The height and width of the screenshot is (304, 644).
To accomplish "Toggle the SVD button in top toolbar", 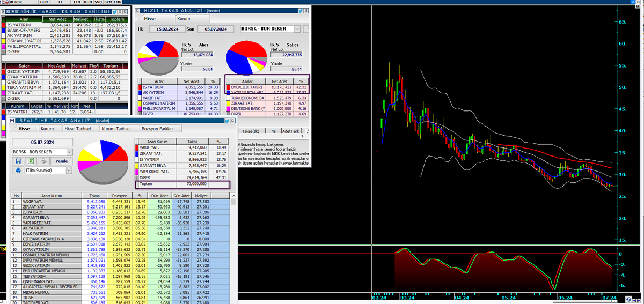I will (98, 3).
